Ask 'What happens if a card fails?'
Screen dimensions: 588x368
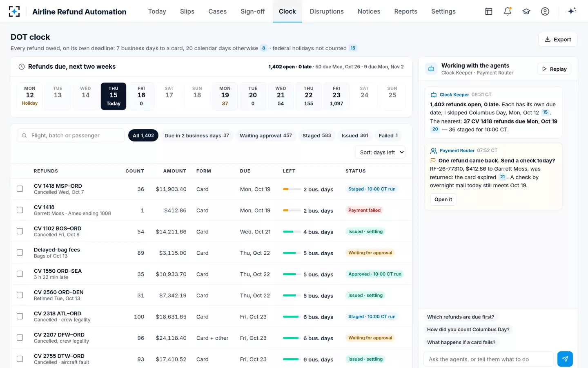click(x=461, y=342)
